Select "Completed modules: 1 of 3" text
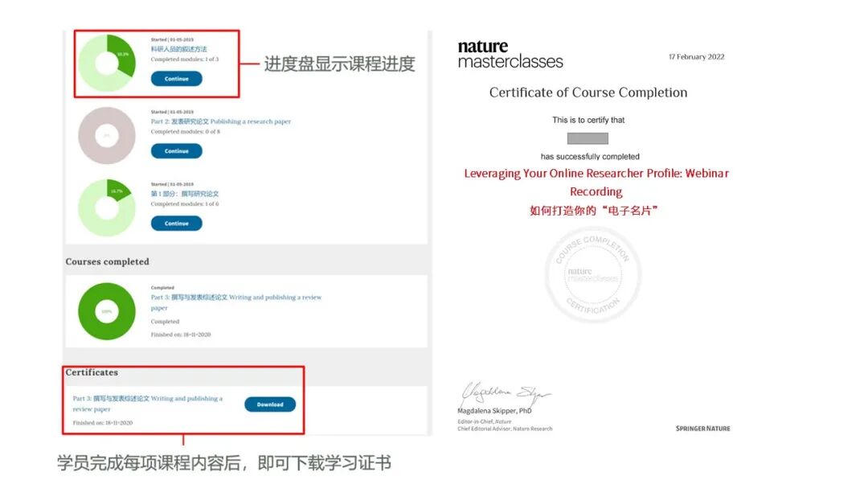The height and width of the screenshot is (489, 868). 185,60
